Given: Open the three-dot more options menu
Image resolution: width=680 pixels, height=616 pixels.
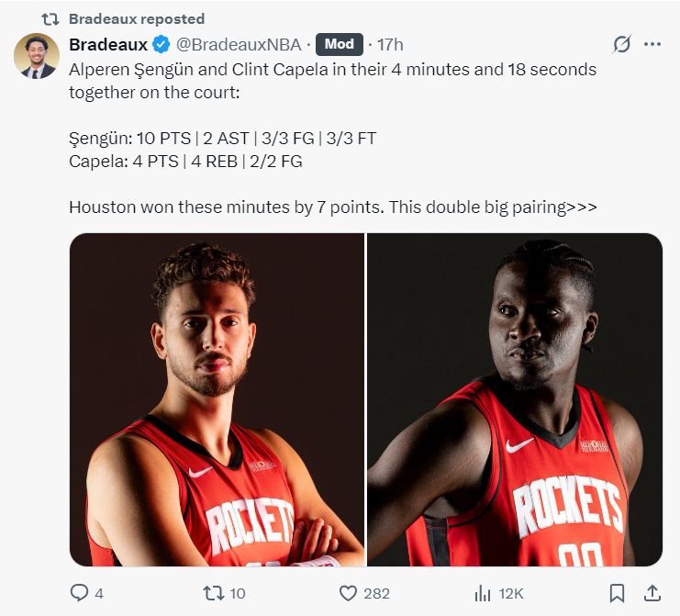Looking at the screenshot, I should [652, 44].
